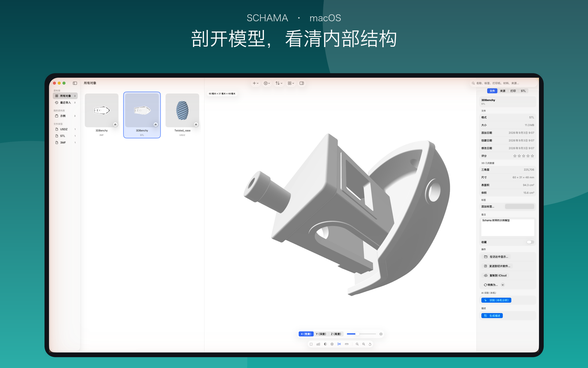Reset the 3D view rotation
Screen dimensions: 588x368
pos(370,344)
